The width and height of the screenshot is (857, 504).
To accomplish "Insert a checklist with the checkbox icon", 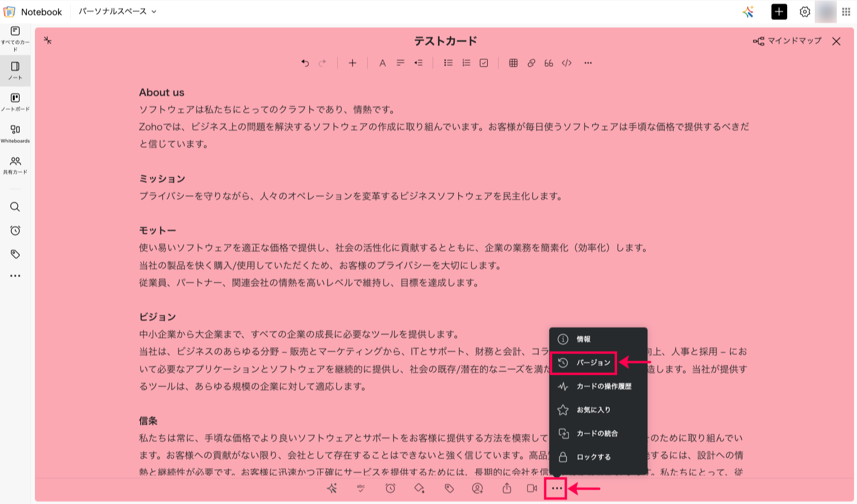I will click(484, 63).
